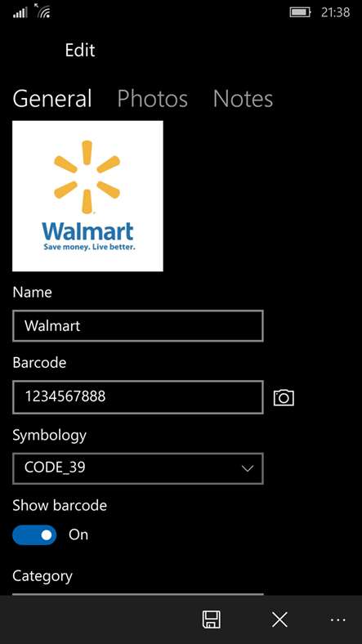
Task: Select the General tab
Action: click(52, 99)
